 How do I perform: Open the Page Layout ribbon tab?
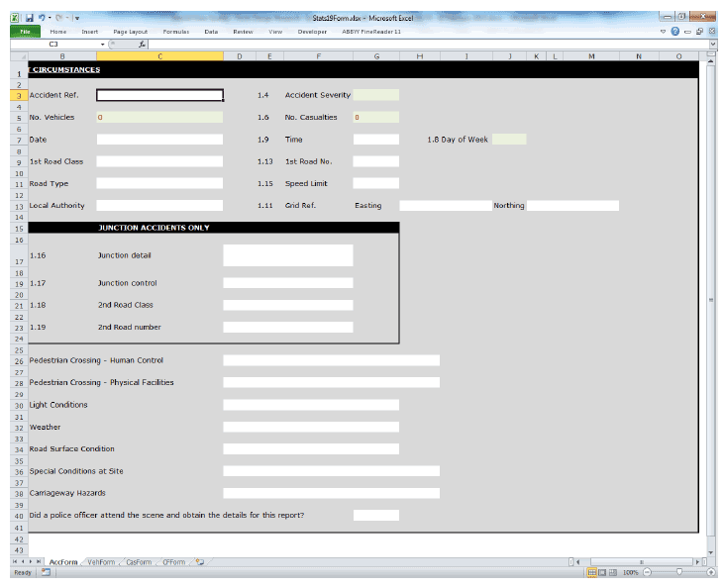131,32
